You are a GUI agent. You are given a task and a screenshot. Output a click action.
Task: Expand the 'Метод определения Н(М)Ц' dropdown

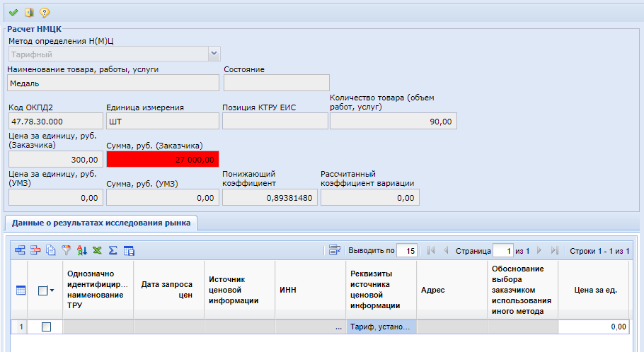(213, 54)
